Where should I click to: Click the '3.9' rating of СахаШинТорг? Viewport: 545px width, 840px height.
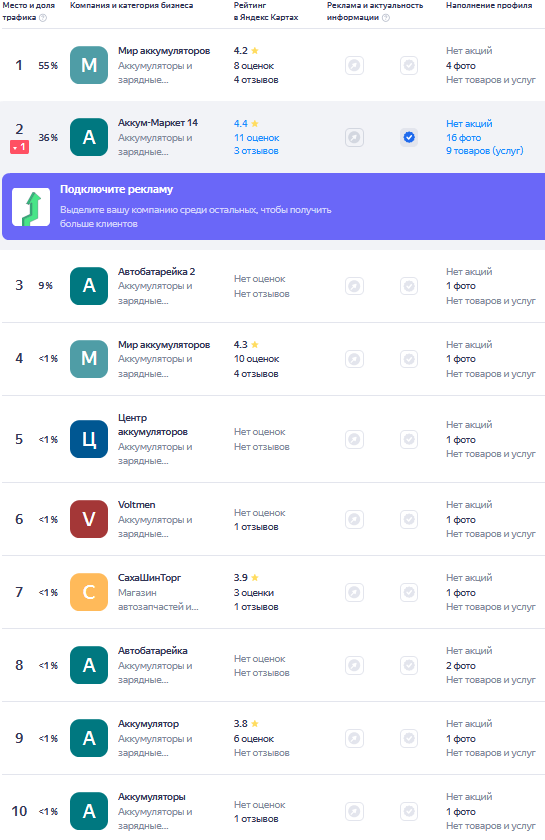241,578
